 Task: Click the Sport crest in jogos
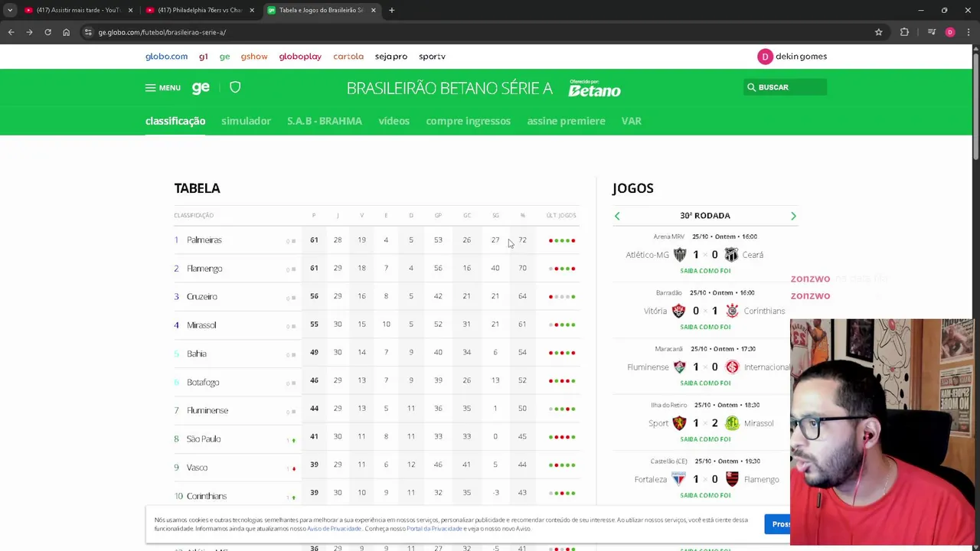[x=679, y=423]
